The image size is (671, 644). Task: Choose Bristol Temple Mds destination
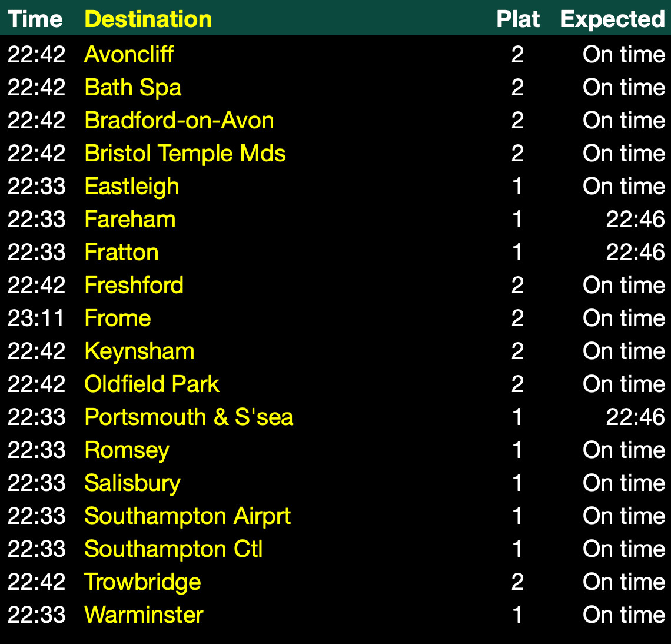point(185,154)
